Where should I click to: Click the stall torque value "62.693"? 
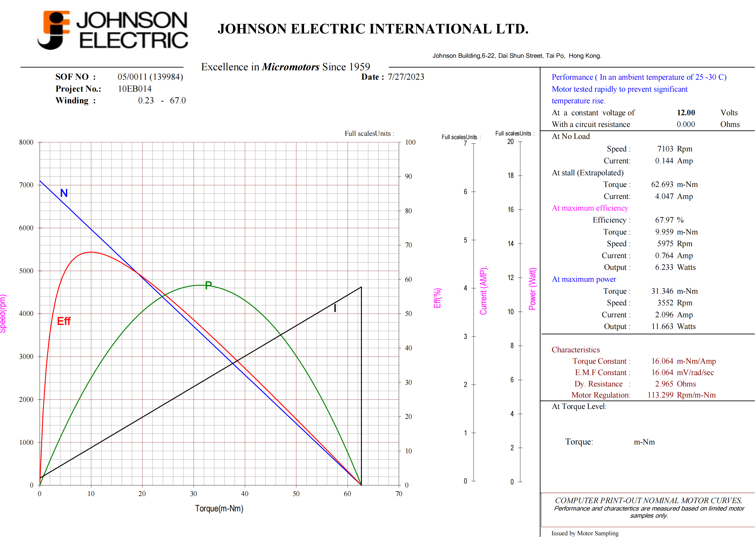pos(662,184)
